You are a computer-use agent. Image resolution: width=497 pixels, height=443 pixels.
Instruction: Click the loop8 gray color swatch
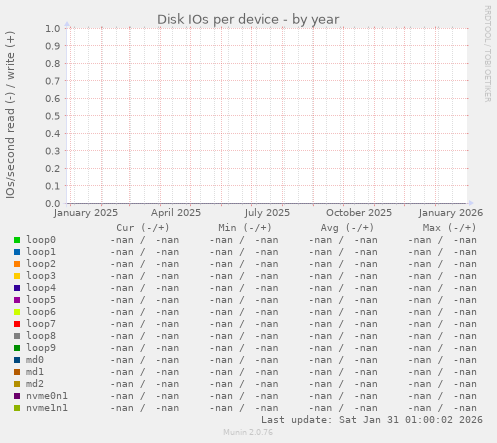point(17,336)
